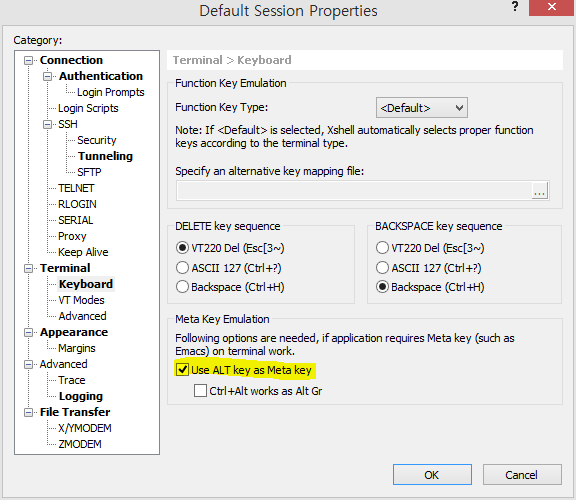Open the Tunneling category
Image resolution: width=576 pixels, height=500 pixels.
105,156
